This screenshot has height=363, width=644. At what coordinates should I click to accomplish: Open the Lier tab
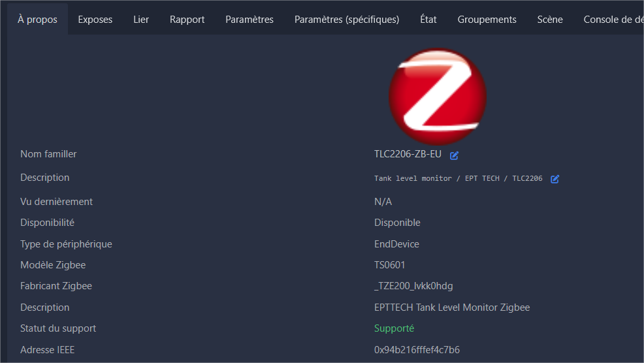point(141,20)
